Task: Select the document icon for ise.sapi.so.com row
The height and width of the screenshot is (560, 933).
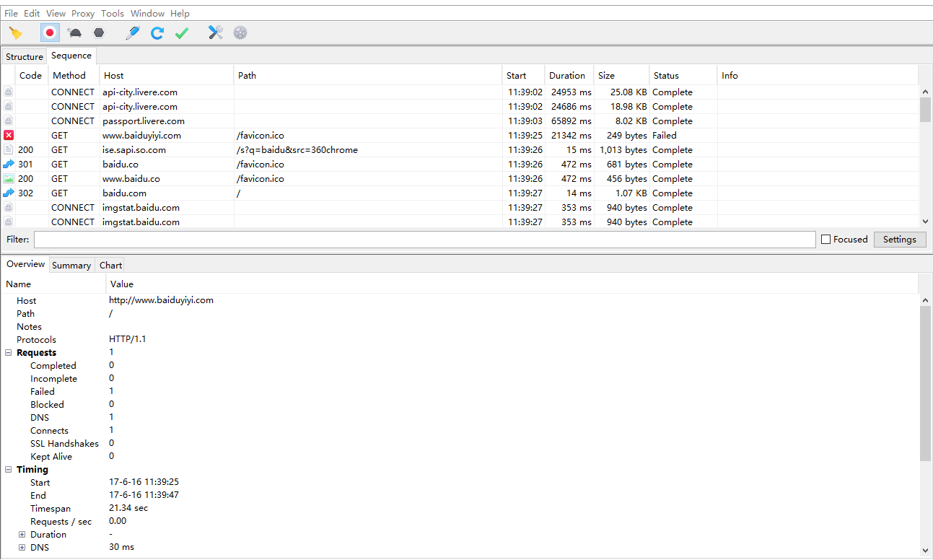Action: point(9,149)
